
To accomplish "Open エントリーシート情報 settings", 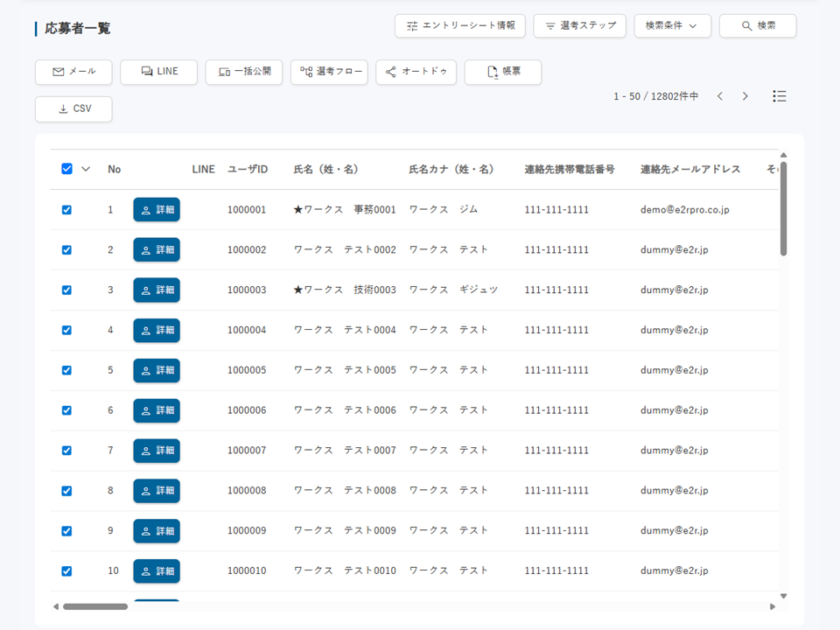I will (x=462, y=26).
